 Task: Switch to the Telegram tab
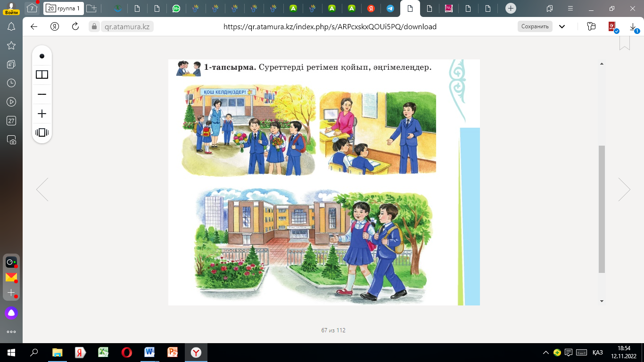pos(390,8)
